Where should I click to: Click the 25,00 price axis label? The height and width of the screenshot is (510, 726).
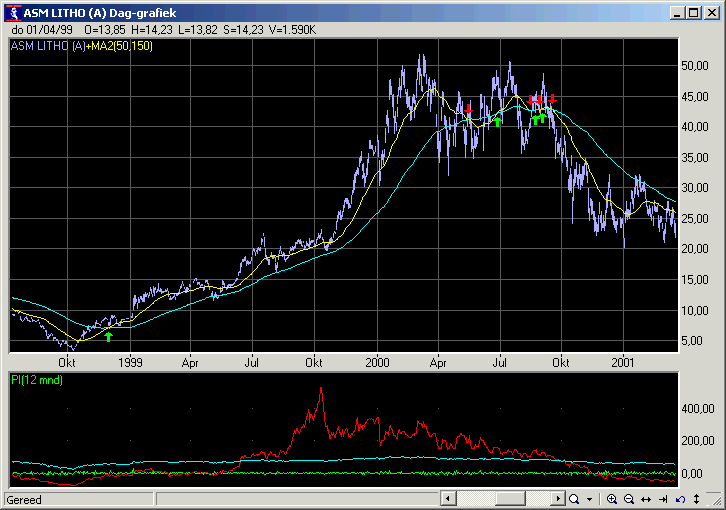coord(695,218)
